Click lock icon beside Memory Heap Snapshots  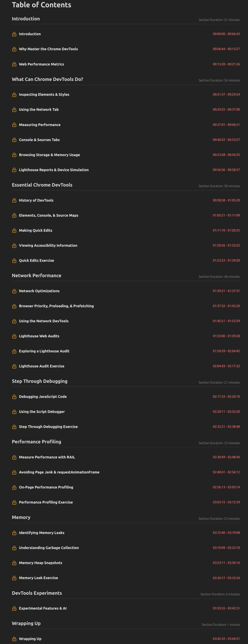tap(14, 563)
